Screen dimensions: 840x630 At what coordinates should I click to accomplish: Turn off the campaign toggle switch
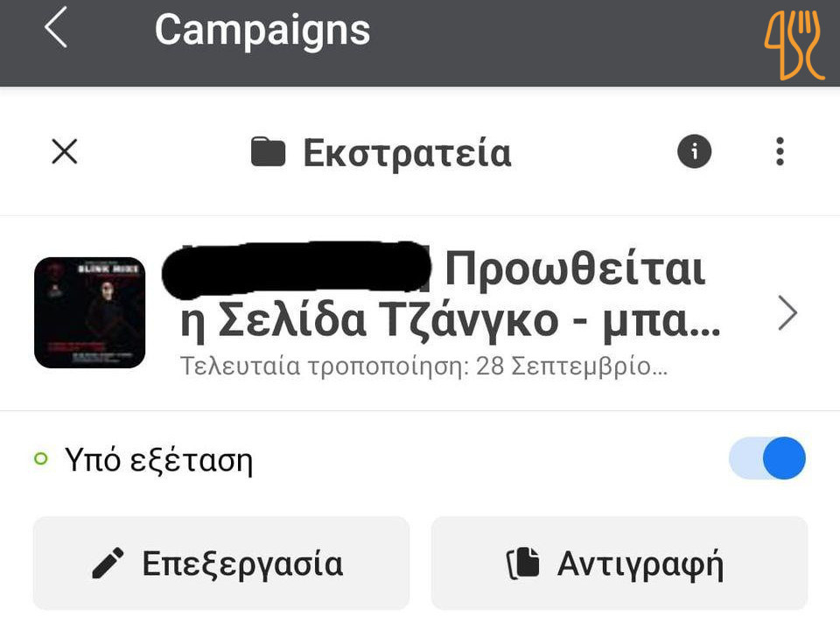(x=767, y=458)
